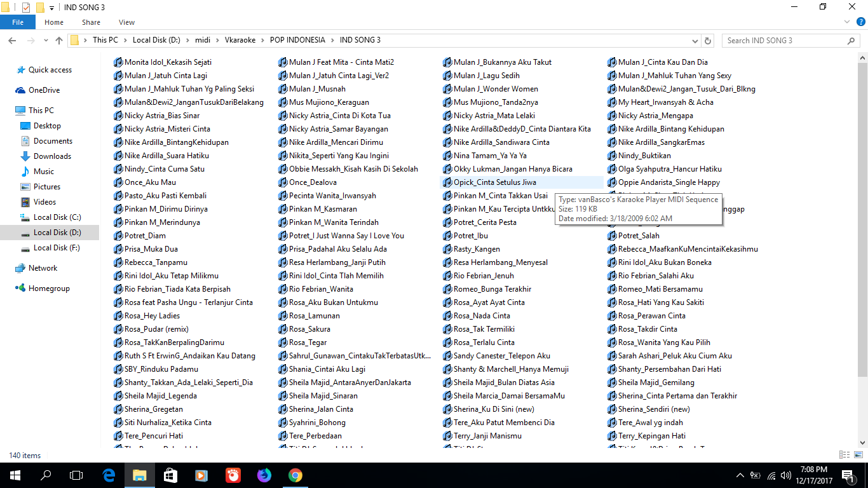868x488 pixels.
Task: Open the recent locations dropdown arrow
Action: [45, 40]
